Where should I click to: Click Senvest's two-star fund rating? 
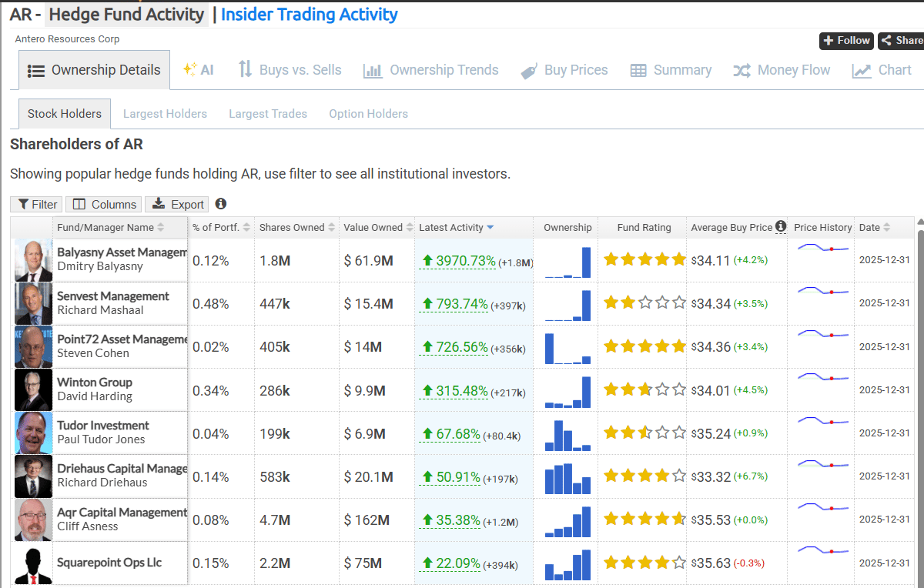(x=644, y=303)
